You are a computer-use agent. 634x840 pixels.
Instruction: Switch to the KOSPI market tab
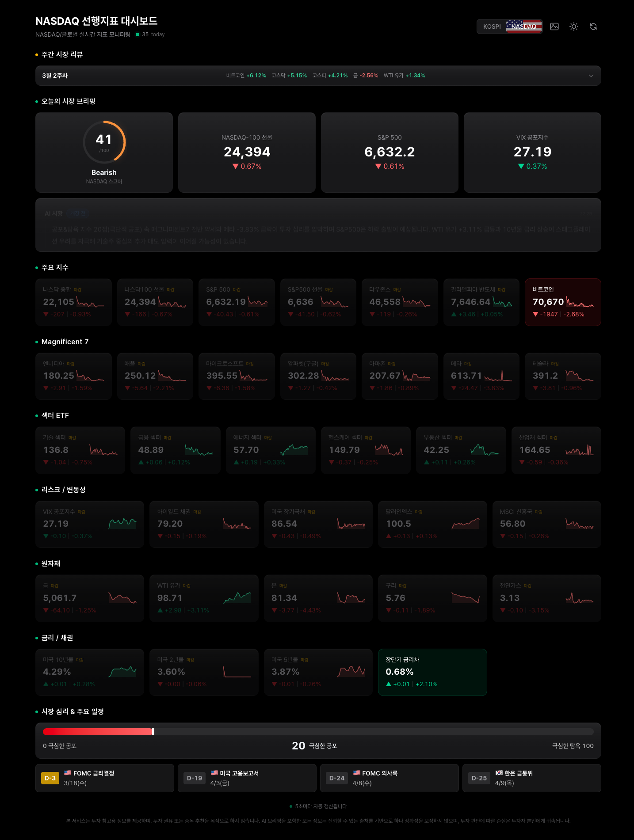[x=492, y=27]
